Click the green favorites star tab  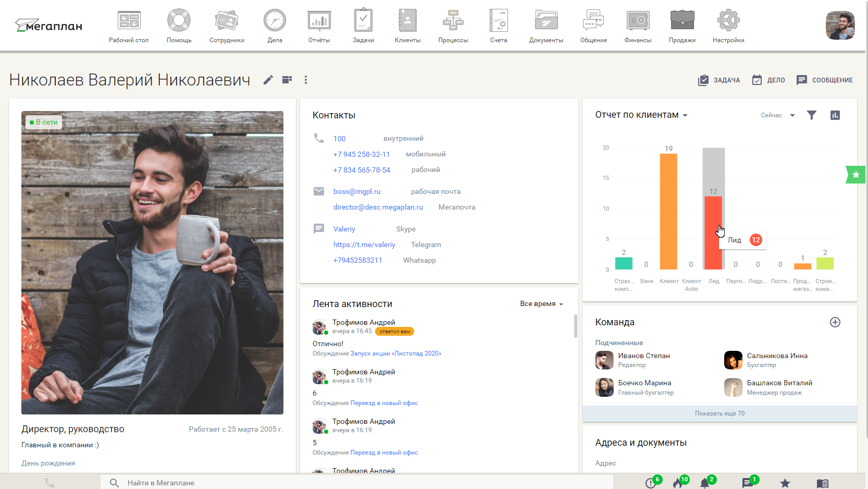coord(855,175)
